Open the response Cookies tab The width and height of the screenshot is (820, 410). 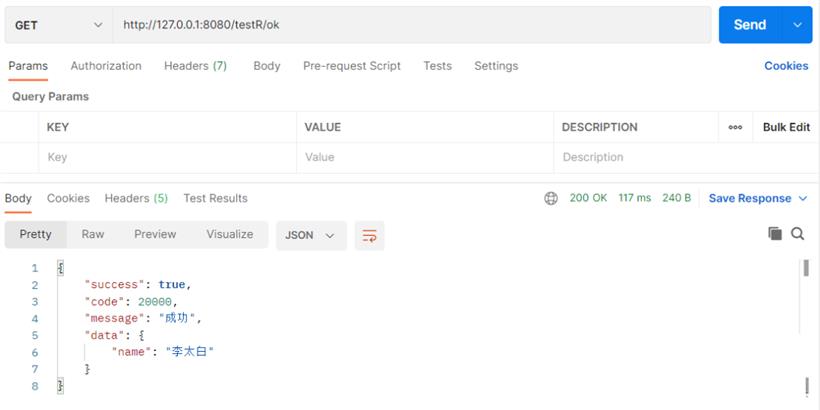[69, 198]
